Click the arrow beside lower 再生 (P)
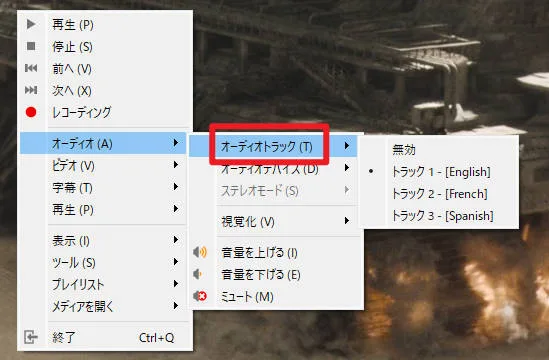The width and height of the screenshot is (549, 360). (176, 209)
